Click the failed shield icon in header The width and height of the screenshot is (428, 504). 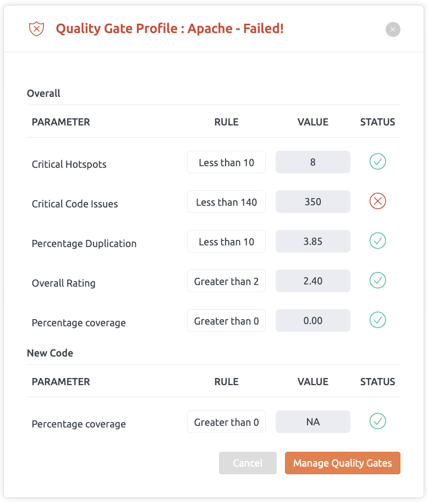[x=36, y=29]
